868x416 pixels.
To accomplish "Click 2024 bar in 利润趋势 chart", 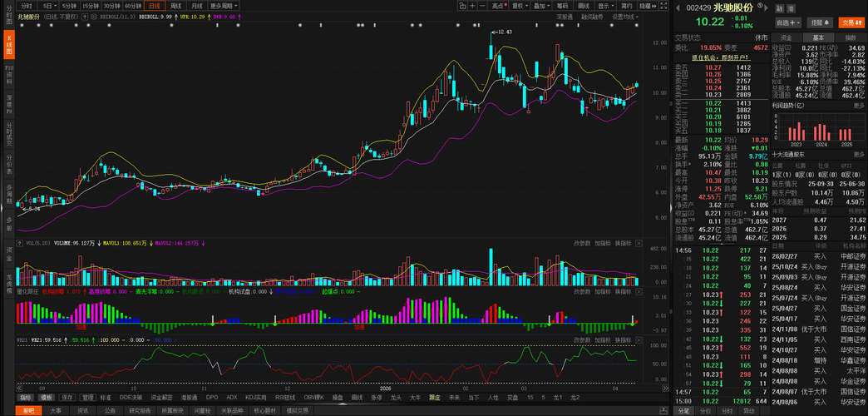I will [821, 132].
